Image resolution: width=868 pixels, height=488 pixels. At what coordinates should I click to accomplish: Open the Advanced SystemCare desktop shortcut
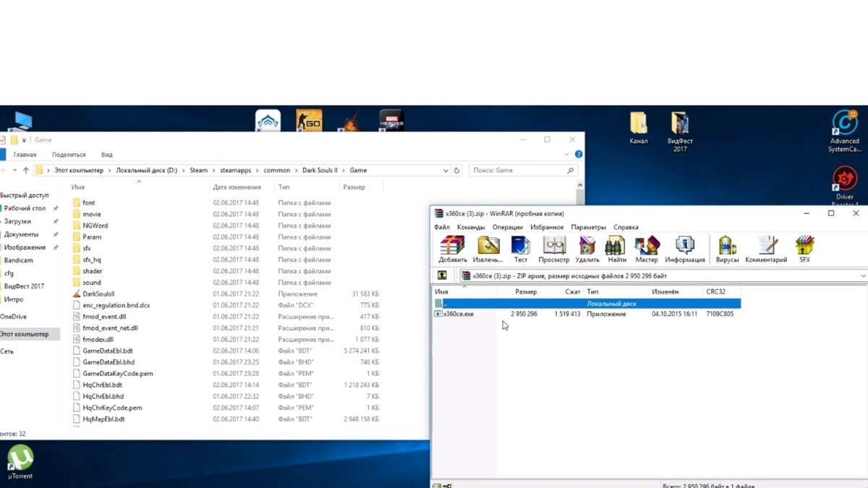click(x=844, y=132)
